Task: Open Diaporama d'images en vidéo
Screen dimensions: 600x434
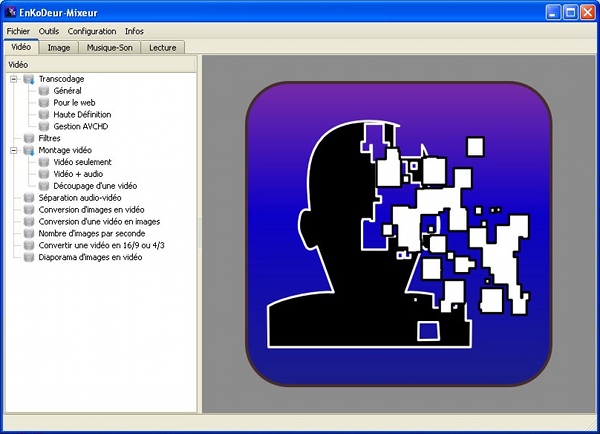Action: click(90, 257)
